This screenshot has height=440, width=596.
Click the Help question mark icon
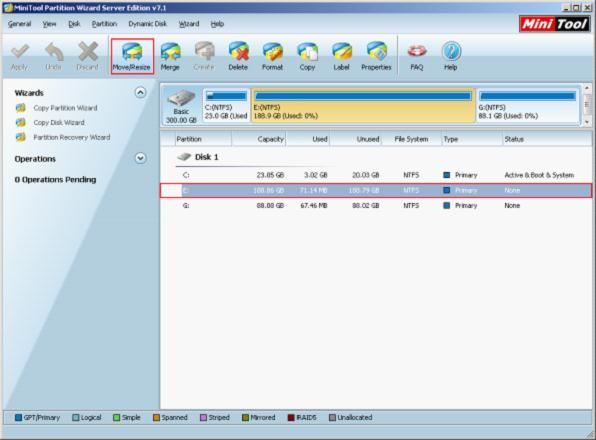click(x=451, y=52)
